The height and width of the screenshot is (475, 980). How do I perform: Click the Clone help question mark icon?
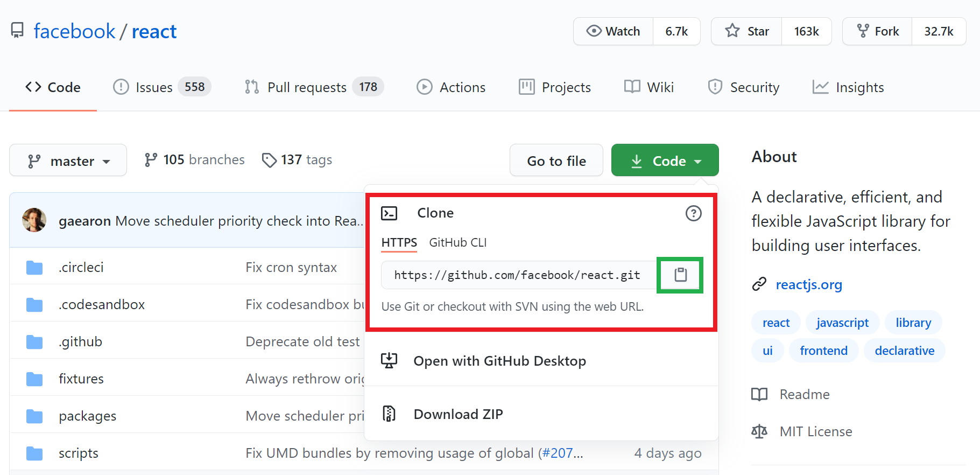[693, 213]
